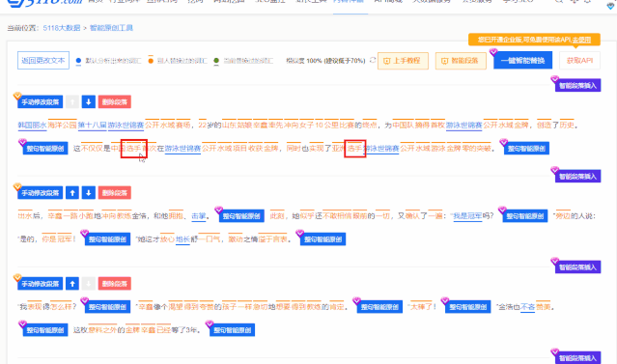Click 整句智能原创 after '零的突破'
Screen dimensions: 617x364
526,149
